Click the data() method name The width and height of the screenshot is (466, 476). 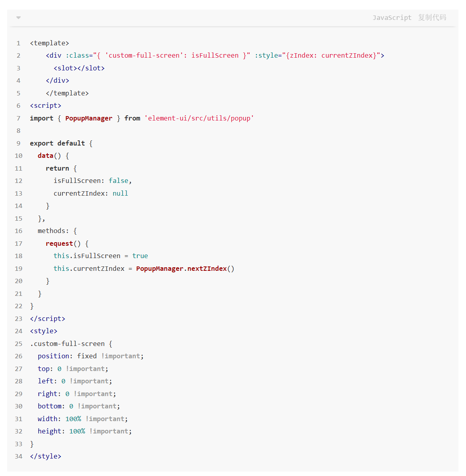click(x=46, y=156)
